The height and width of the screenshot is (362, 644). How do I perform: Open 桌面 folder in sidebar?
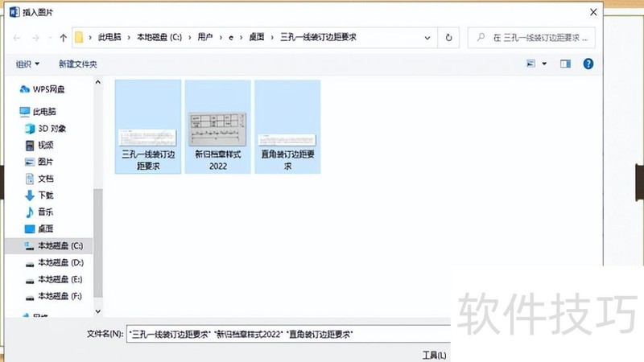coord(39,228)
